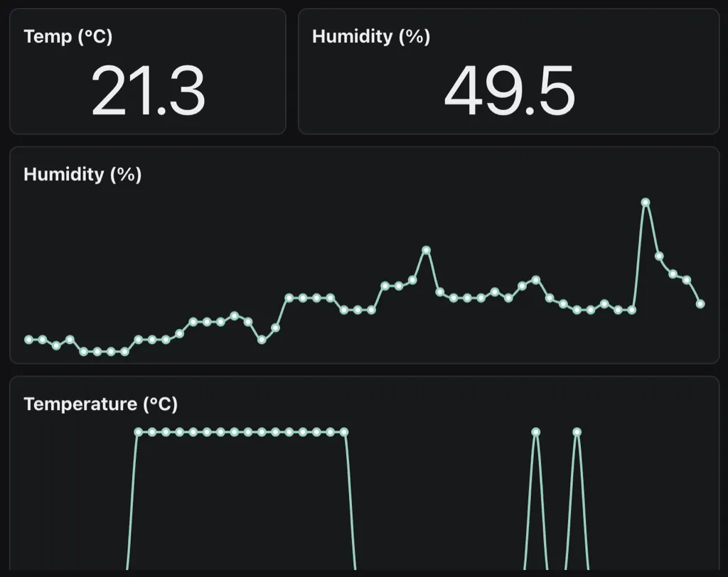Screen dimensions: 728x577
Task: Select the Temperature (°C) chart title
Action: [100, 404]
